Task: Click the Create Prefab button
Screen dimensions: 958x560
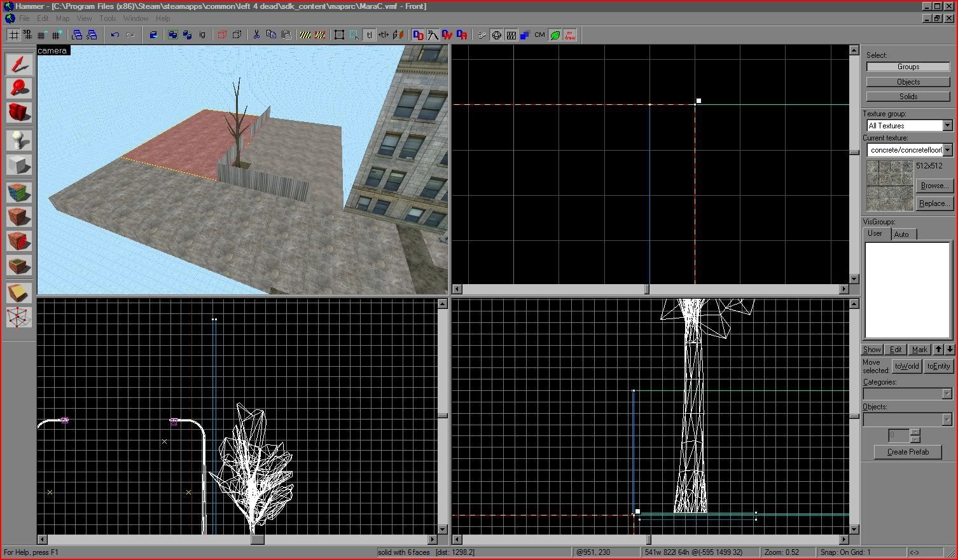Action: click(x=908, y=452)
